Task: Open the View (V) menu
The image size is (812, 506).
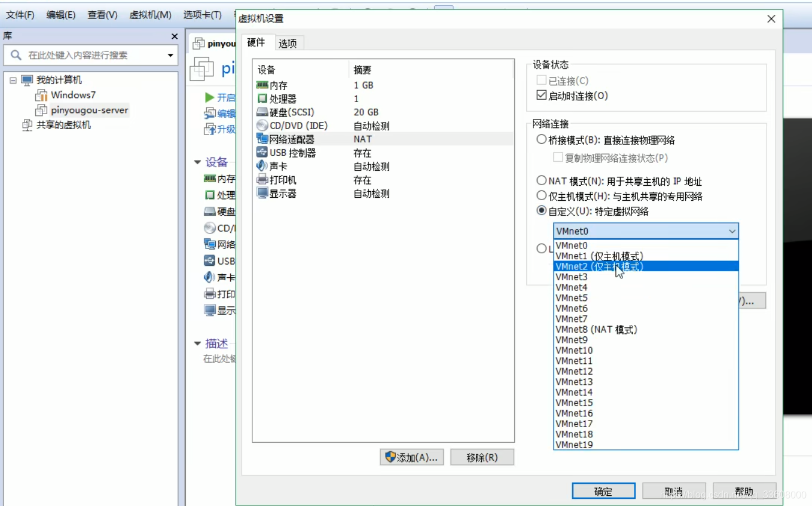Action: (x=102, y=14)
